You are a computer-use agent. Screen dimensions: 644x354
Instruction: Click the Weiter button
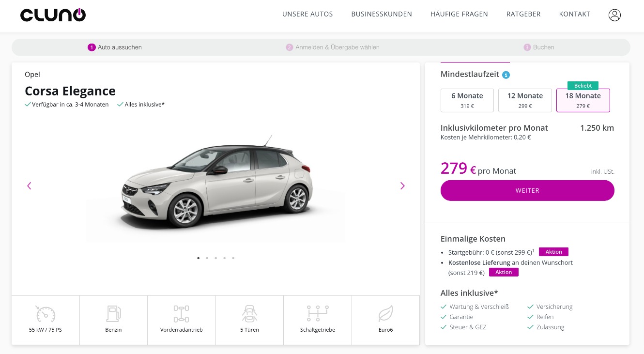[527, 190]
